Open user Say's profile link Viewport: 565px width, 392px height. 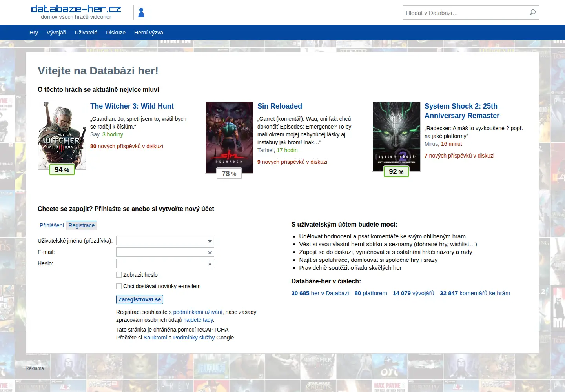tap(95, 134)
